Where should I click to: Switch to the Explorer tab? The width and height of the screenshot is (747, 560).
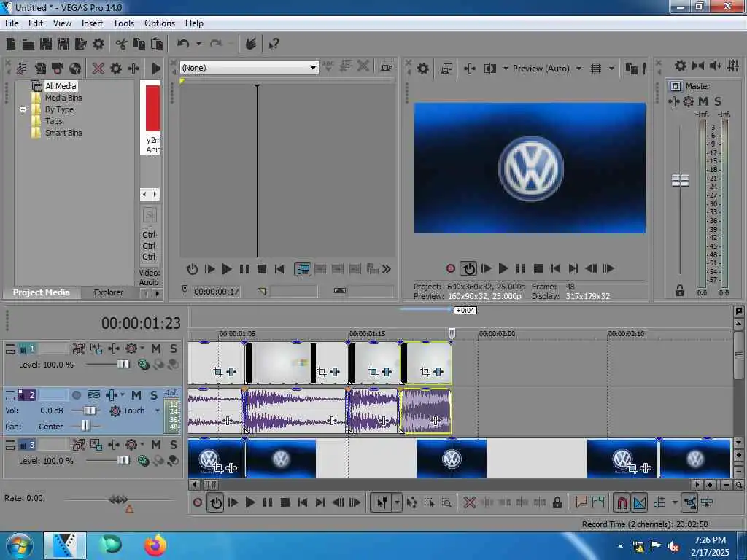[109, 292]
